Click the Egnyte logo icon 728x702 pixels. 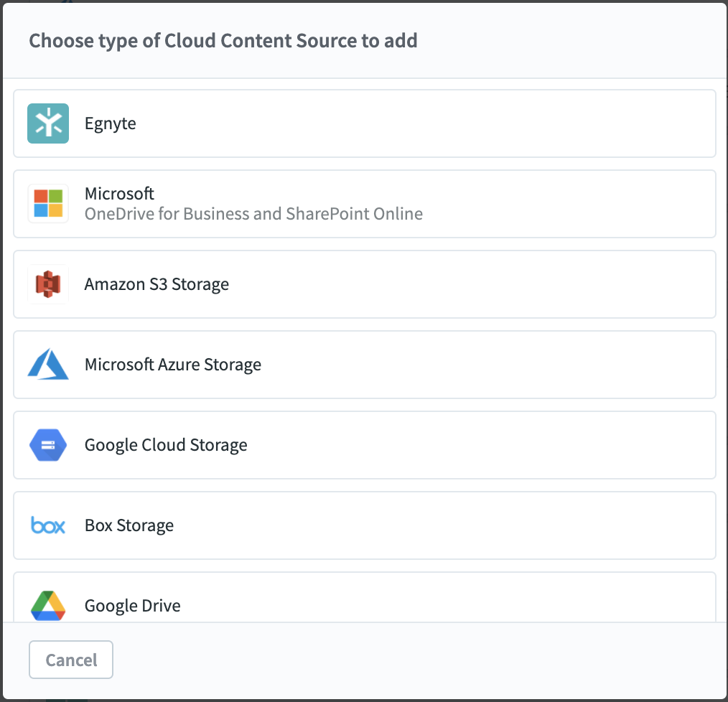(48, 123)
